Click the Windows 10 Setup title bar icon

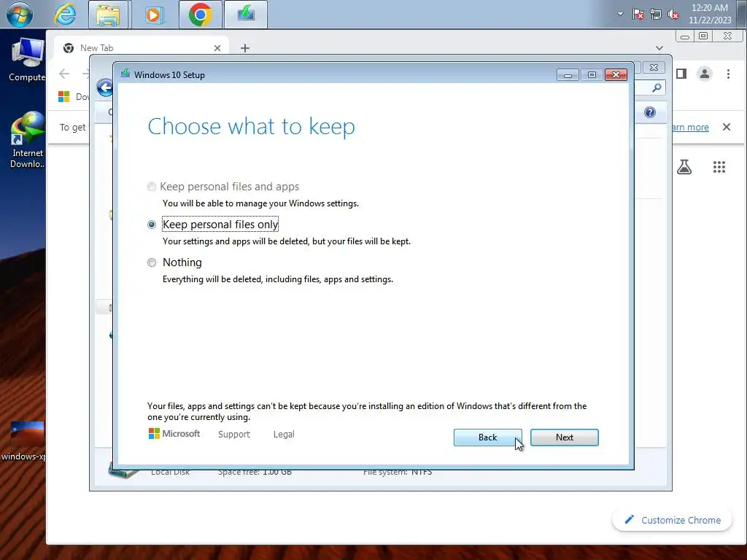tap(125, 74)
